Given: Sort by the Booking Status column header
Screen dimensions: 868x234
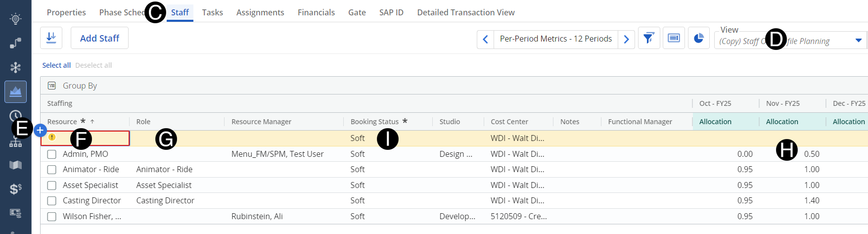Looking at the screenshot, I should 374,122.
